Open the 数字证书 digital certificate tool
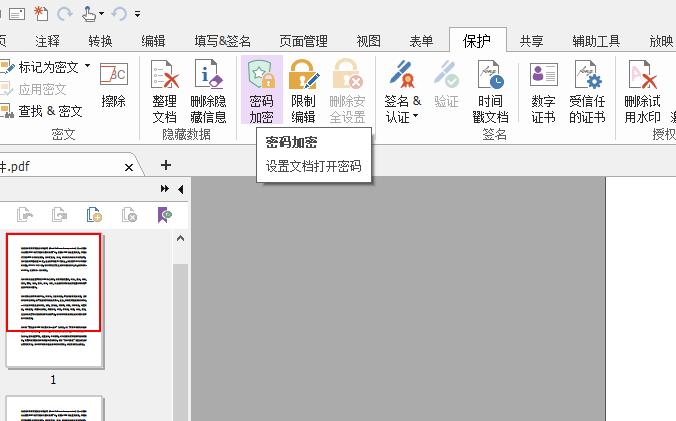The width and height of the screenshot is (676, 421). [543, 90]
